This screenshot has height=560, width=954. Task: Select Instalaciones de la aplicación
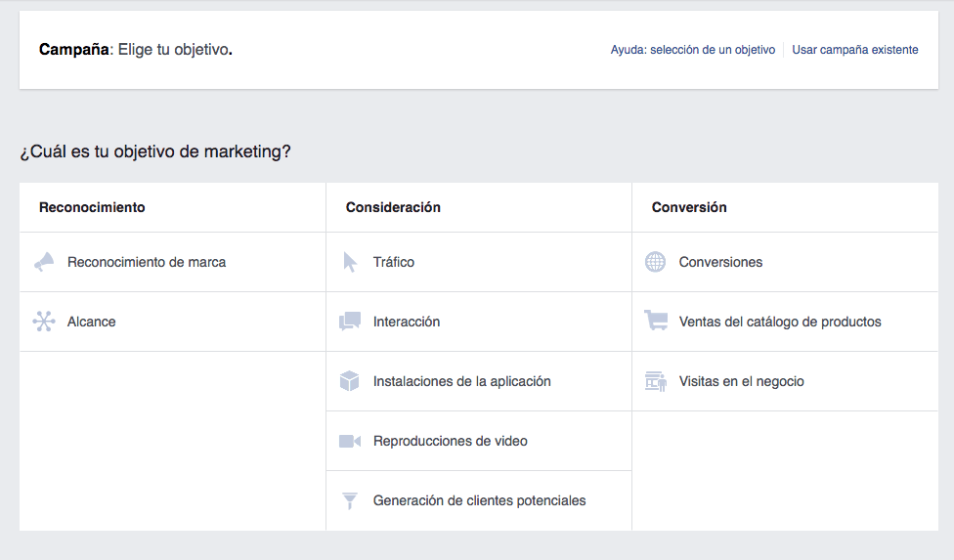[479, 381]
